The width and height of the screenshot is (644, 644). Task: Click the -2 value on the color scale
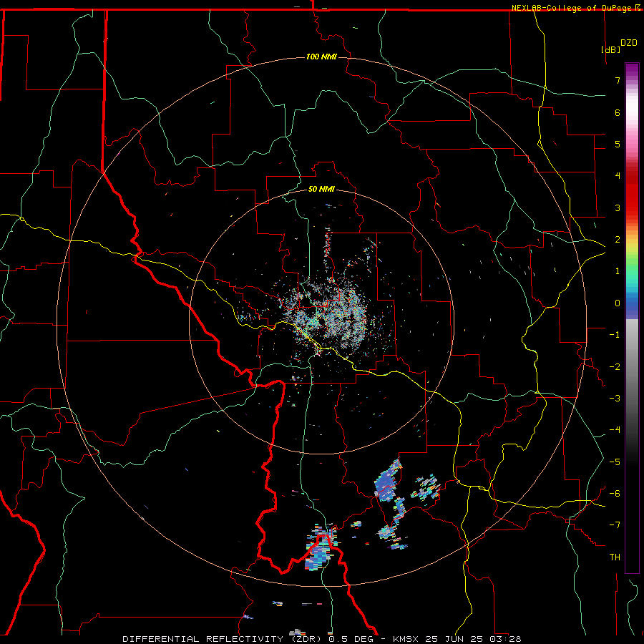[615, 367]
